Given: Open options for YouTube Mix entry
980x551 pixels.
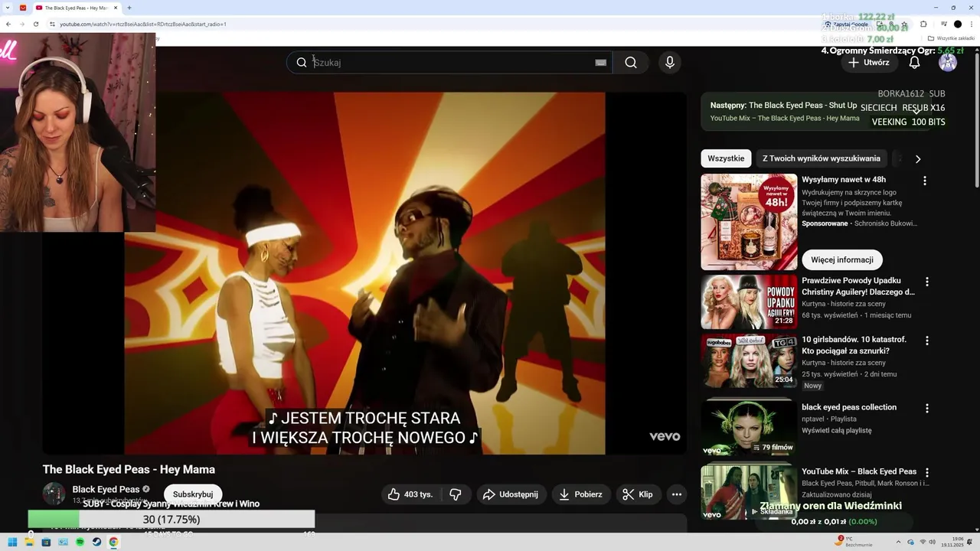Looking at the screenshot, I should point(926,472).
